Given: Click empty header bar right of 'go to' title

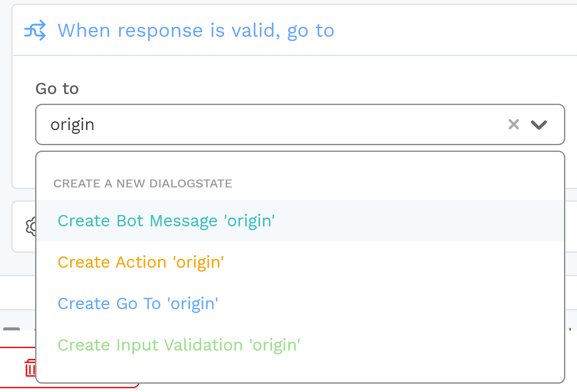Looking at the screenshot, I should pos(456,31).
